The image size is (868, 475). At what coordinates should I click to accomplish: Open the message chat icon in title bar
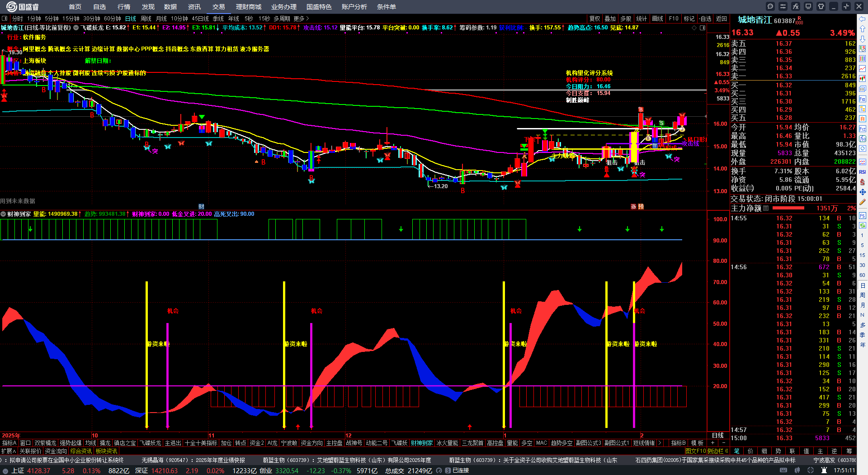point(770,6)
